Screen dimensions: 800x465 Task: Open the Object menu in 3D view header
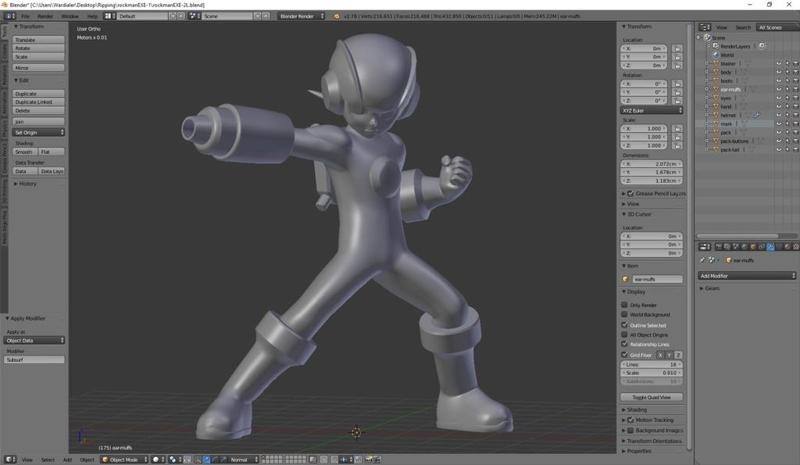tap(87, 459)
